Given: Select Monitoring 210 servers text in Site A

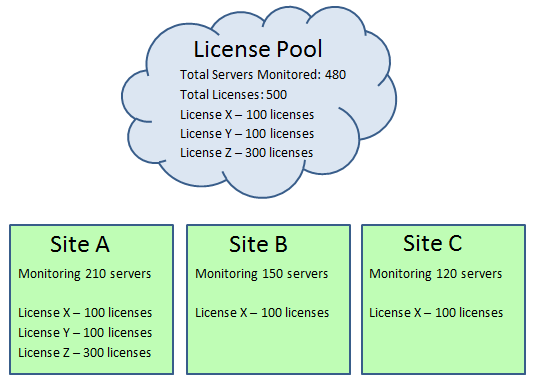Looking at the screenshot, I should click(84, 274).
